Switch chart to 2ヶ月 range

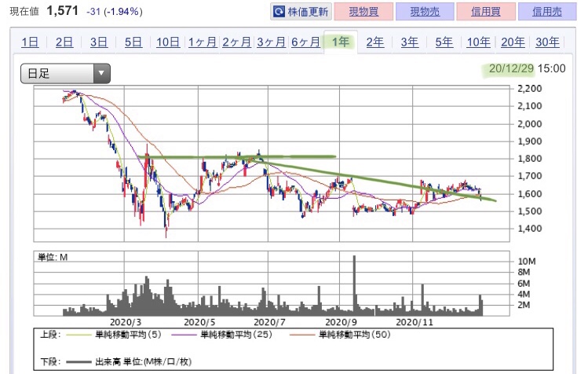236,42
